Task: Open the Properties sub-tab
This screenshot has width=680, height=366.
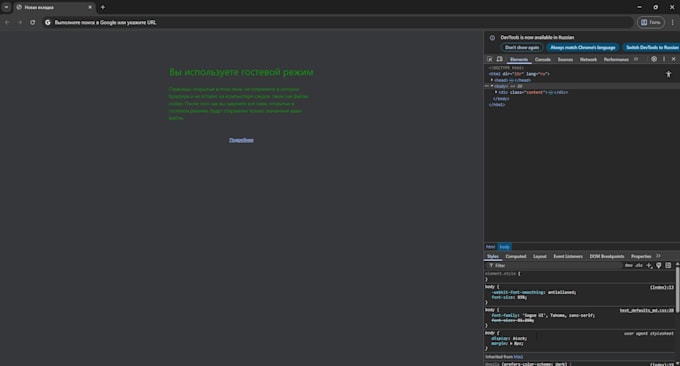Action: coord(641,256)
